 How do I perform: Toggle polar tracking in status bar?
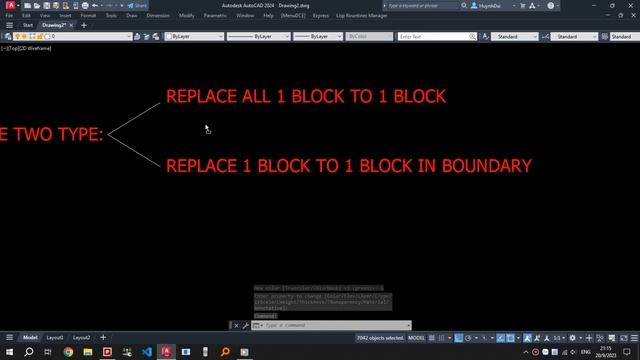tap(468, 338)
